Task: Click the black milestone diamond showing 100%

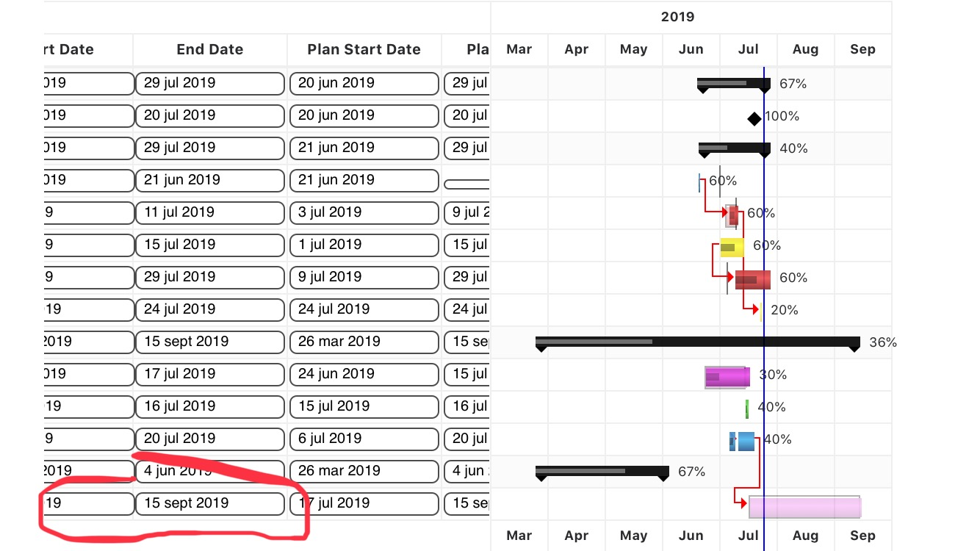Action: tap(754, 116)
